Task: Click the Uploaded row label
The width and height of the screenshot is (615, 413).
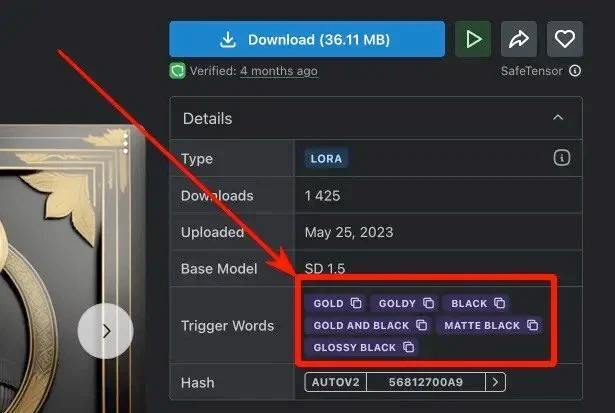Action: 213,232
